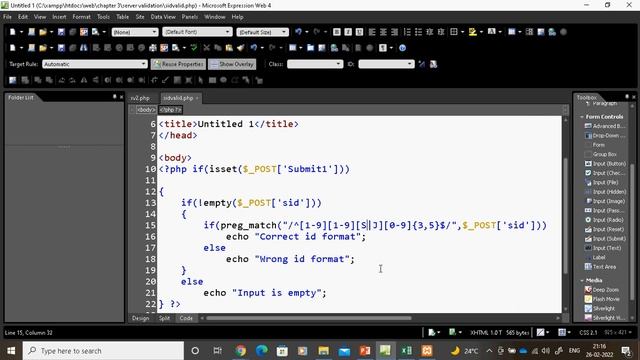Insert Input (Submit) from Toolbox
Image resolution: width=640 pixels, height=360 pixels.
605,239
